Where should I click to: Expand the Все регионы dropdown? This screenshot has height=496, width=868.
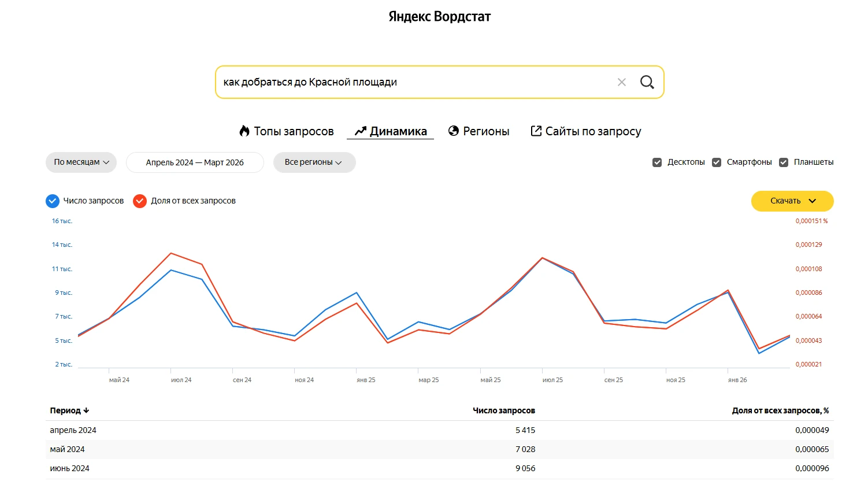314,162
